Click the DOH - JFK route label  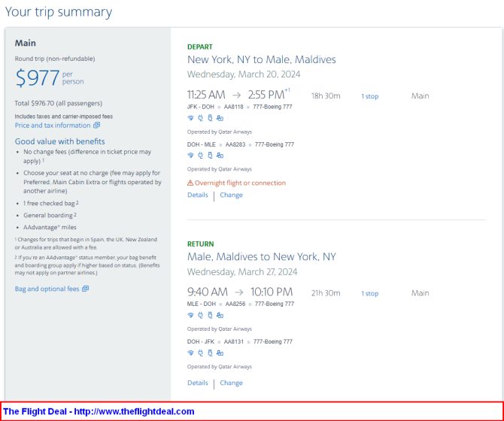click(x=201, y=341)
